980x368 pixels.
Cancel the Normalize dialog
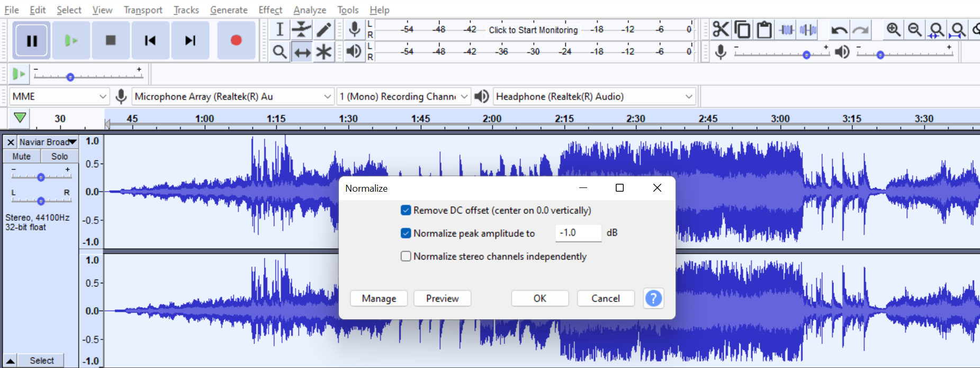(606, 298)
